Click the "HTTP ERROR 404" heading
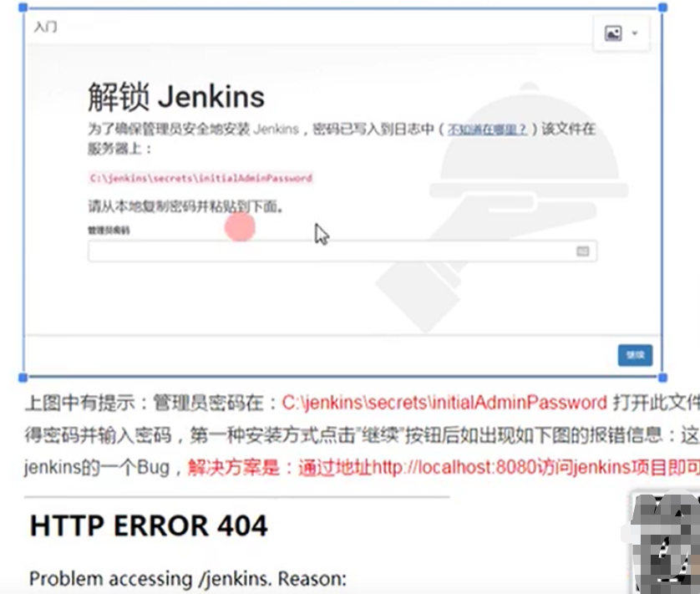The height and width of the screenshot is (594, 700). click(x=149, y=525)
